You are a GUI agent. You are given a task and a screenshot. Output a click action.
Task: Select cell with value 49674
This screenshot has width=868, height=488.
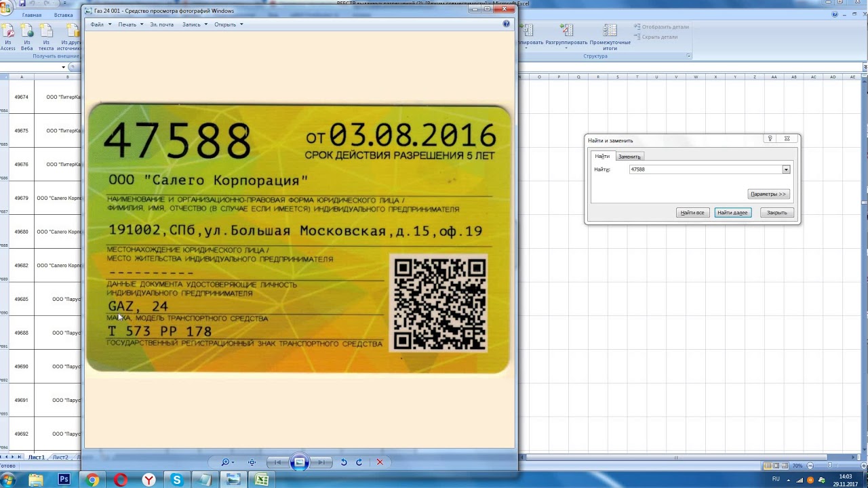(x=22, y=97)
